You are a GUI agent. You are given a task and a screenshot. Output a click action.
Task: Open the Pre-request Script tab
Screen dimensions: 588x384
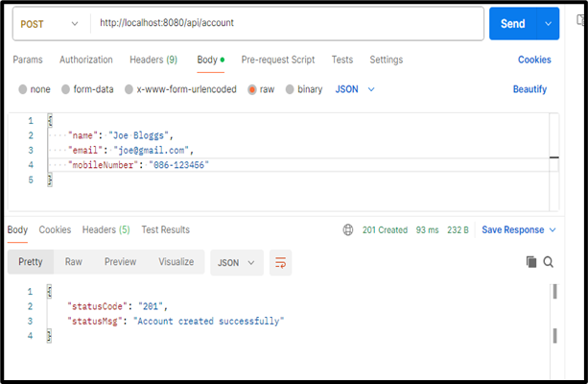pyautogui.click(x=278, y=60)
